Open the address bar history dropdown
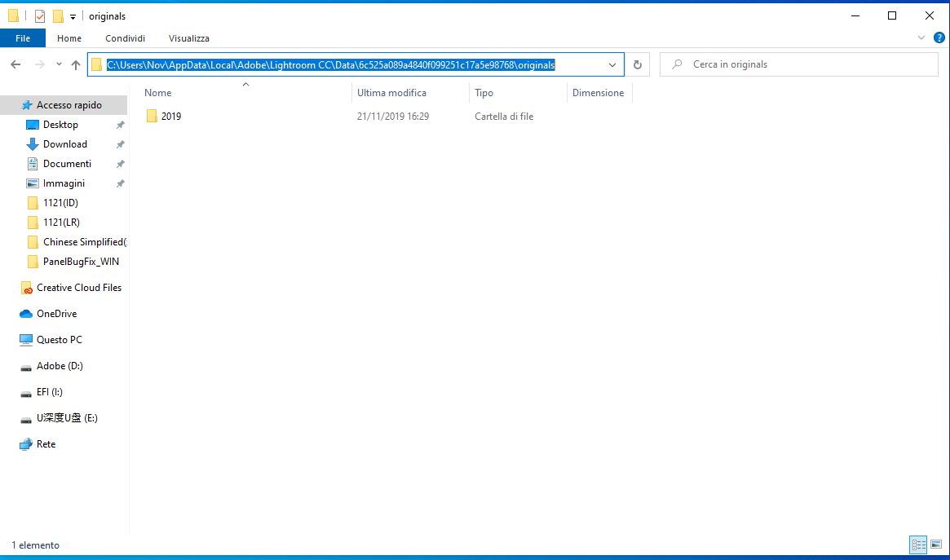The image size is (950, 560). (x=612, y=64)
